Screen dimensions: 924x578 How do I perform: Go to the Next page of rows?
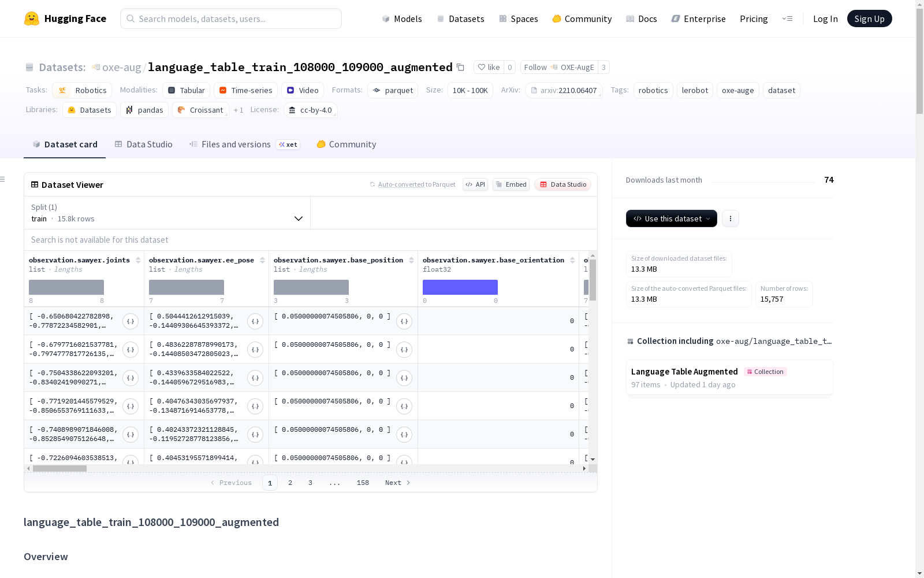pos(397,483)
